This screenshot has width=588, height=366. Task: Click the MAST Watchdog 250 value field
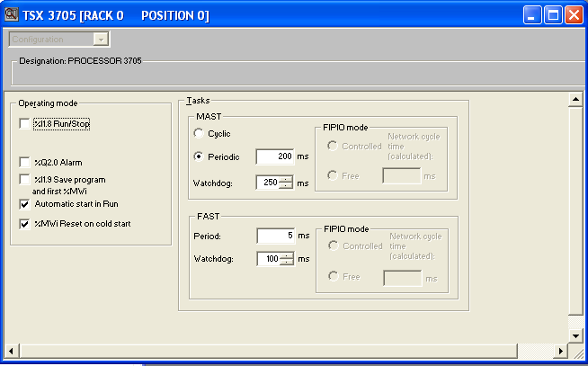pyautogui.click(x=267, y=183)
